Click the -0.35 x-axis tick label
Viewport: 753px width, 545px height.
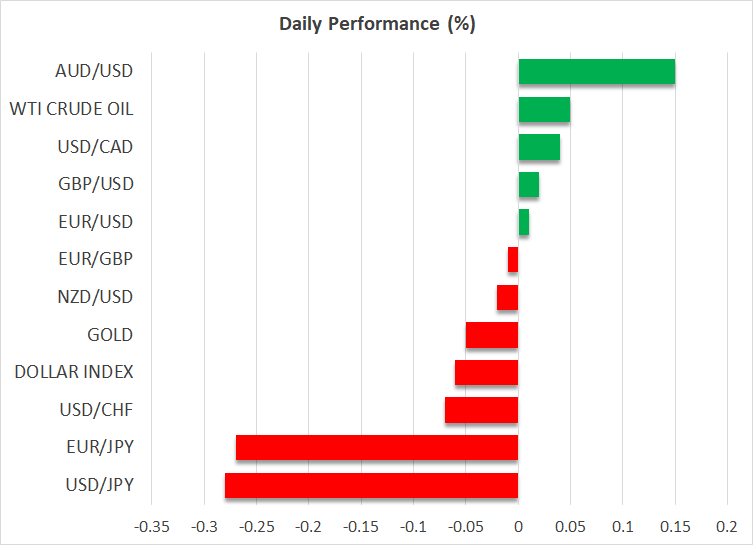[x=152, y=524]
